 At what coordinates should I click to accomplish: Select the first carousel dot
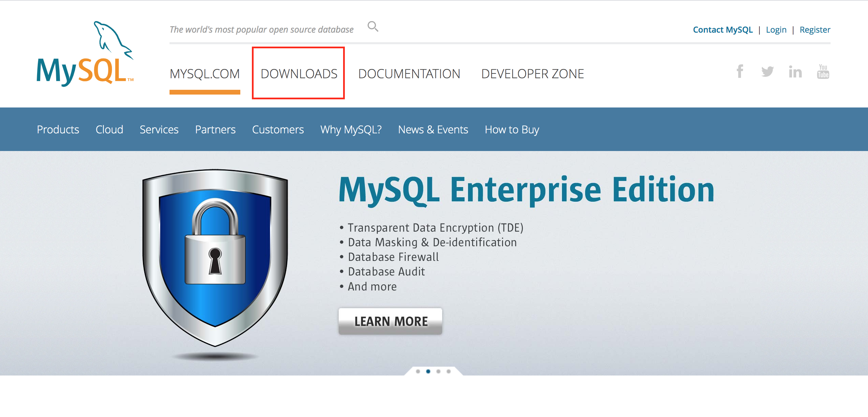click(418, 371)
